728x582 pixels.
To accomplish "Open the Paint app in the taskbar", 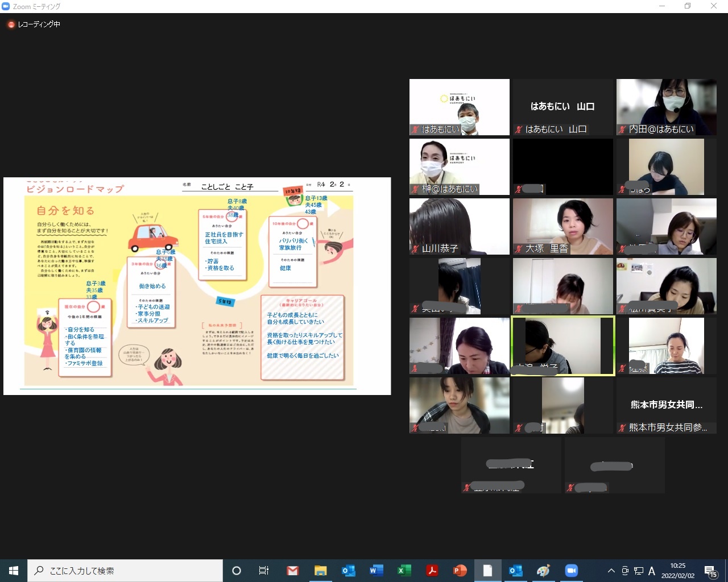I will pos(543,571).
